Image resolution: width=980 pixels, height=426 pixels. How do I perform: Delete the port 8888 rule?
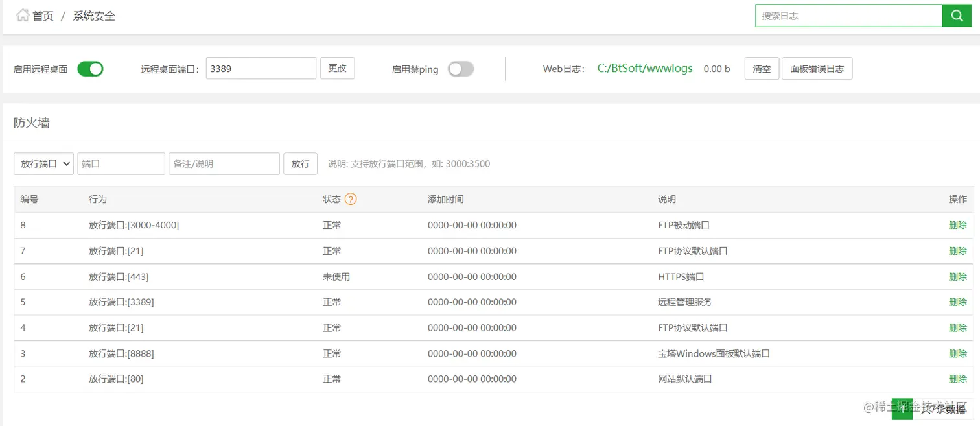tap(957, 353)
